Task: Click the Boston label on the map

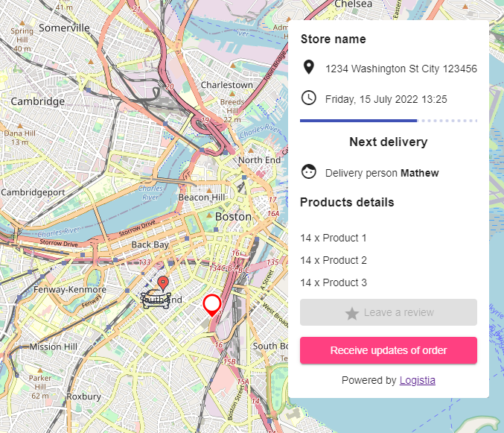Action: (233, 217)
